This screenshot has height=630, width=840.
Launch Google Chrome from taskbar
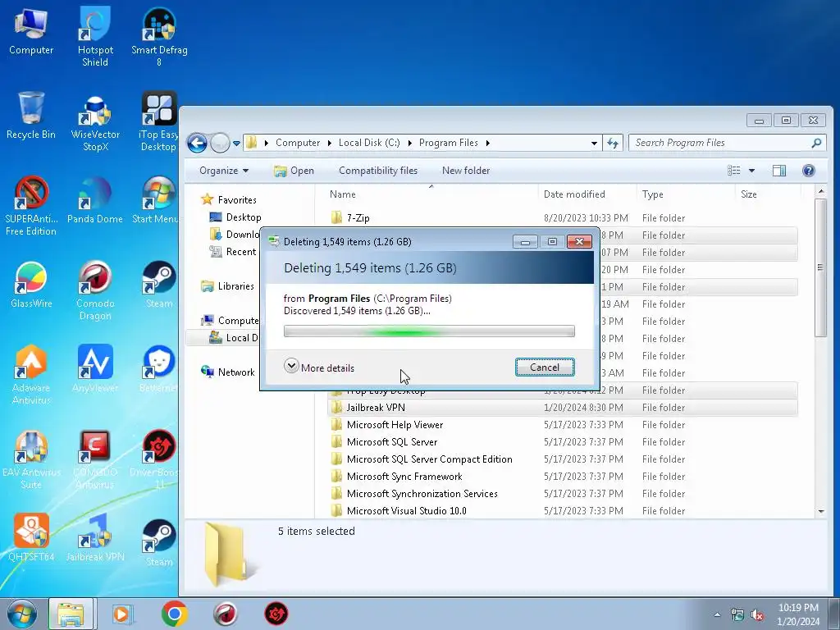tap(174, 614)
